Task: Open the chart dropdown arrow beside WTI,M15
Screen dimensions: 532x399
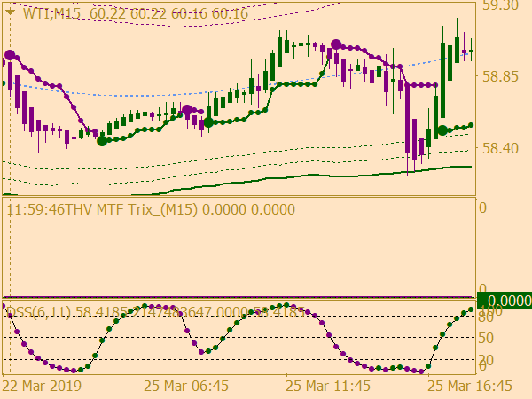Action: tap(10, 12)
